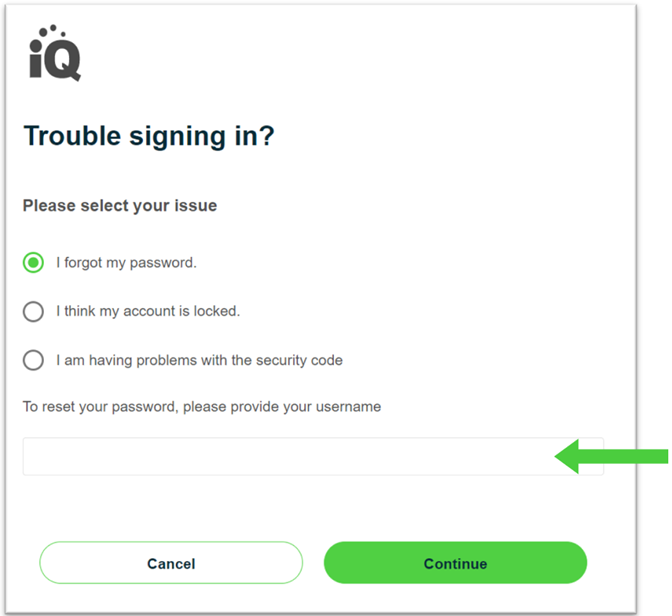Select the 'I forgot my password' radio button

[33, 262]
